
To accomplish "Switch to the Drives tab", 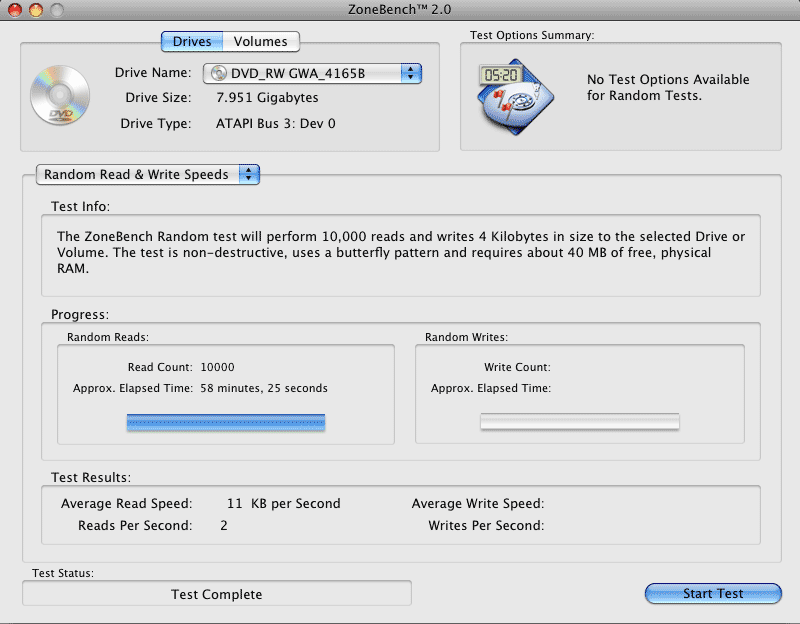I will tap(192, 42).
